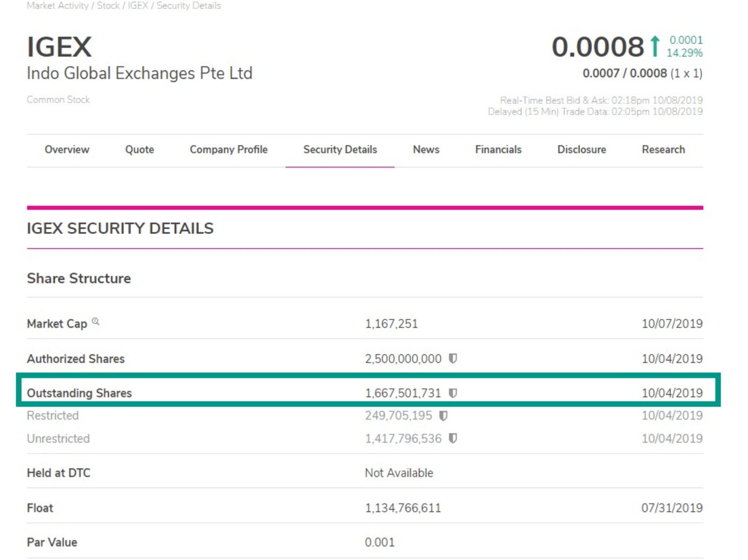Follow the Market Activity breadcrumb link
The height and width of the screenshot is (560, 748).
(57, 5)
